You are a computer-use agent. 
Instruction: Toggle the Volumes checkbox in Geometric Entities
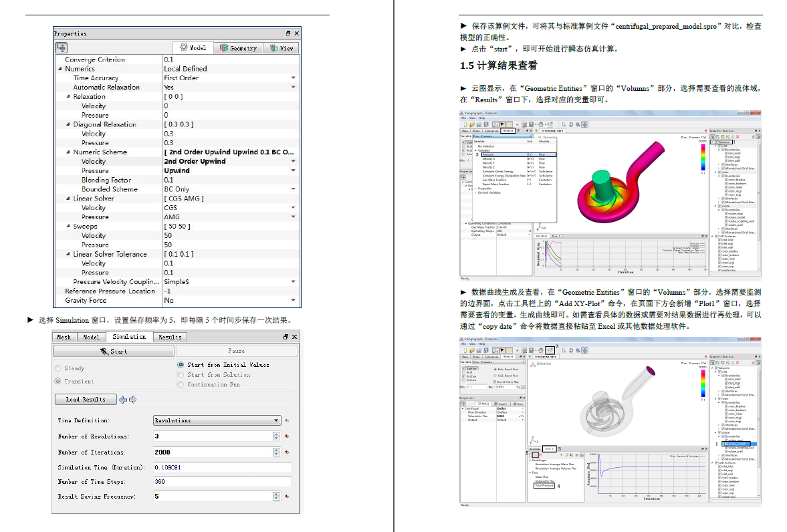[717, 142]
